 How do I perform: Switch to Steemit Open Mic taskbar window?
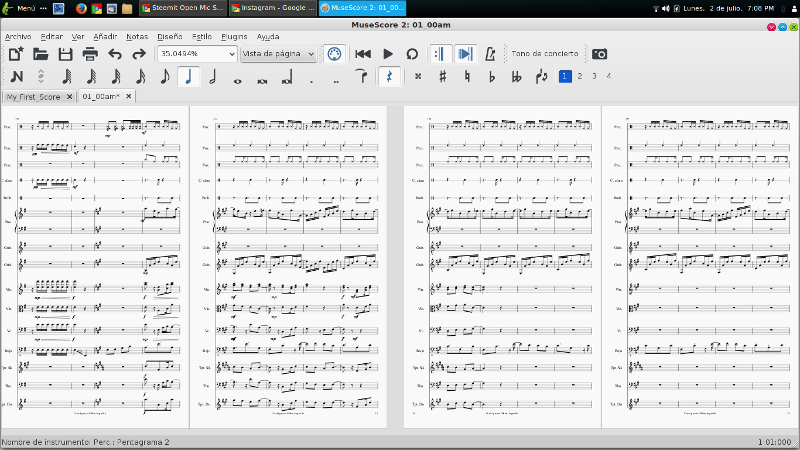183,8
